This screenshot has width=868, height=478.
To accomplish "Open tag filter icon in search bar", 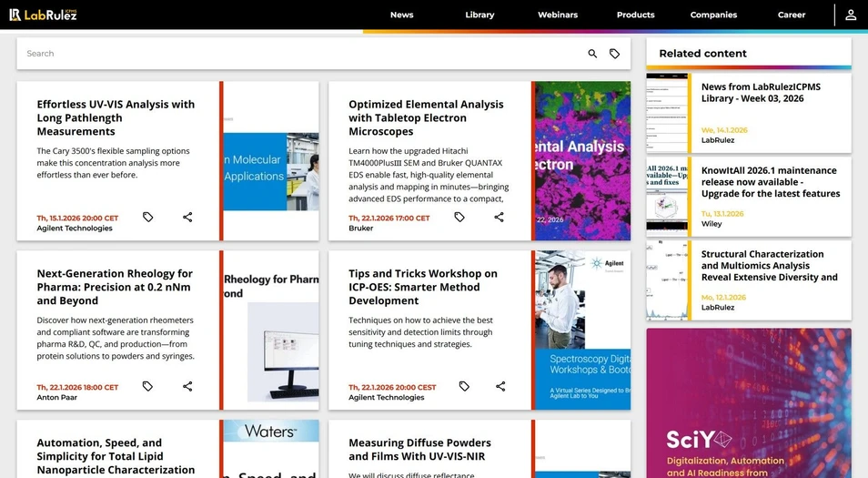I will click(x=614, y=54).
